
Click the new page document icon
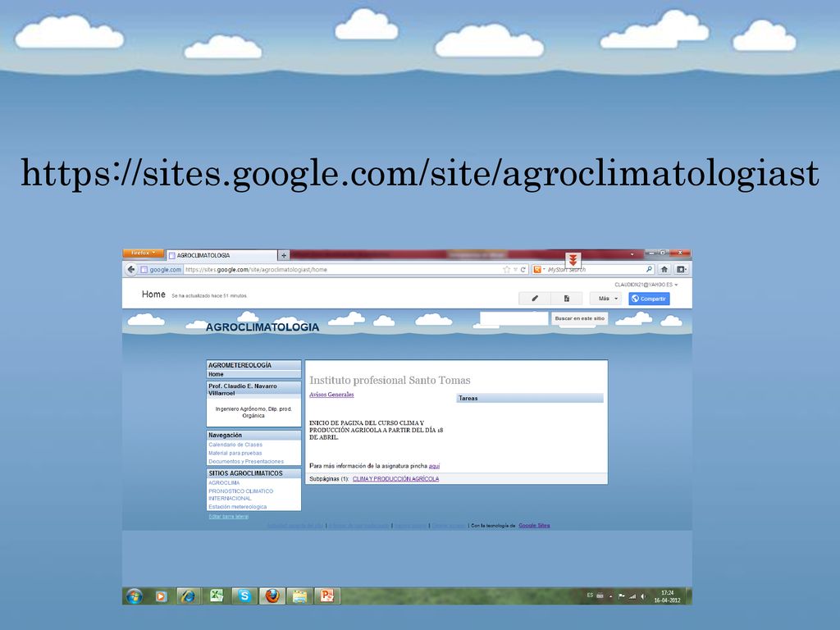[x=566, y=299]
